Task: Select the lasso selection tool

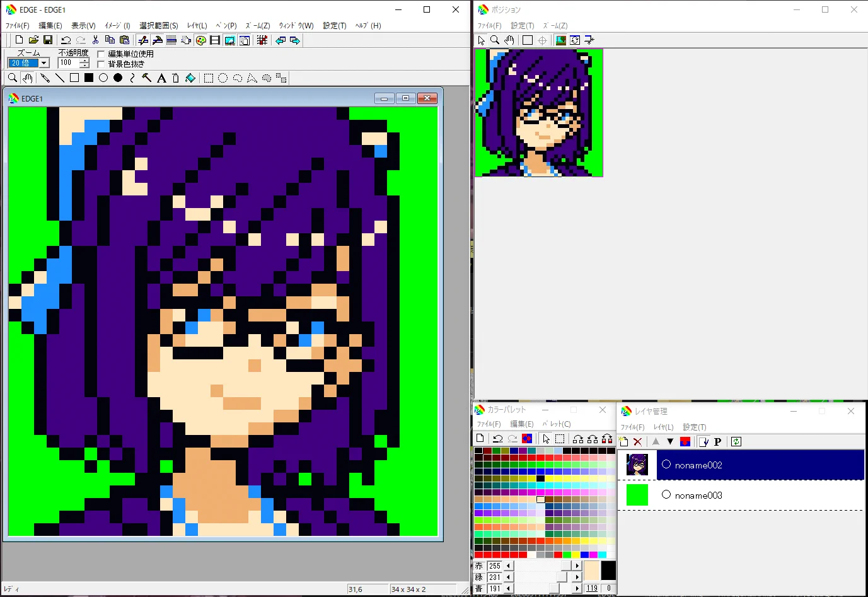Action: click(238, 78)
